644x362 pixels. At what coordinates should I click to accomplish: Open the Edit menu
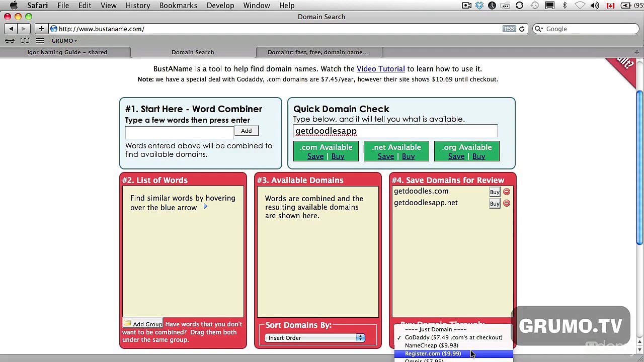(x=85, y=6)
